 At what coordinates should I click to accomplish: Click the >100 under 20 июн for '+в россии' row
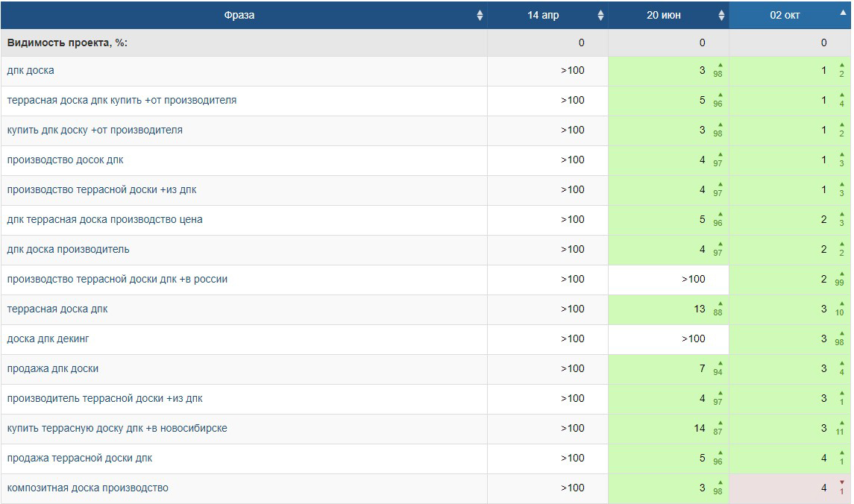pyautogui.click(x=694, y=280)
